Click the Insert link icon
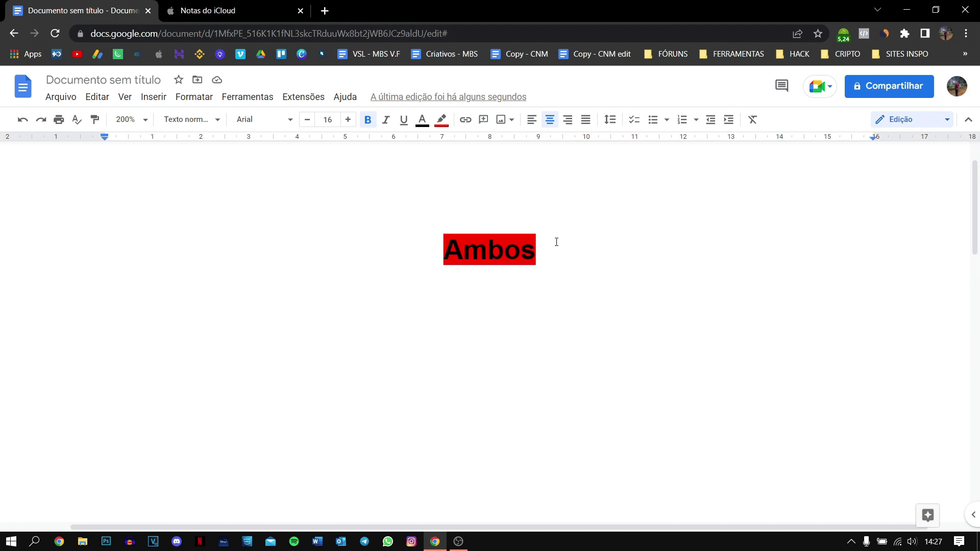 point(465,119)
